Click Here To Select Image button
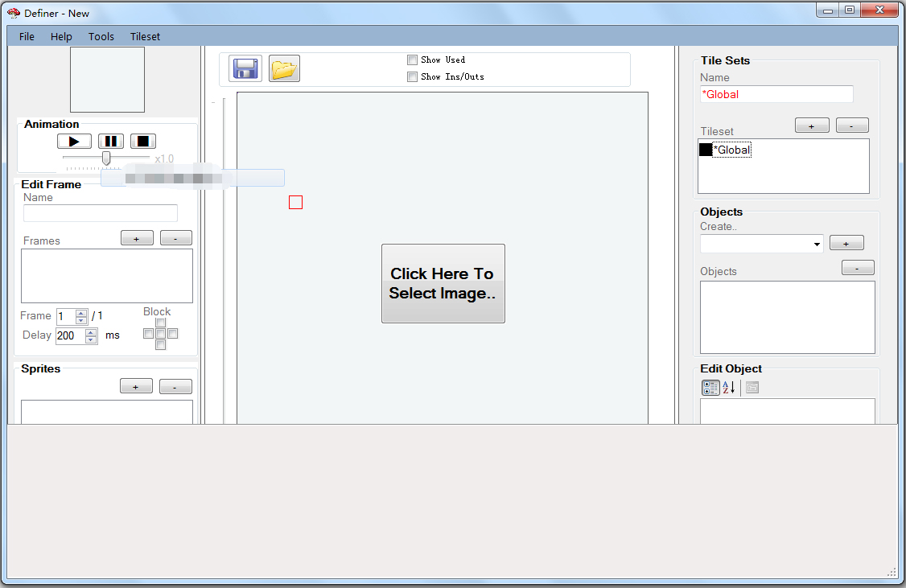This screenshot has width=906, height=588. 443,284
